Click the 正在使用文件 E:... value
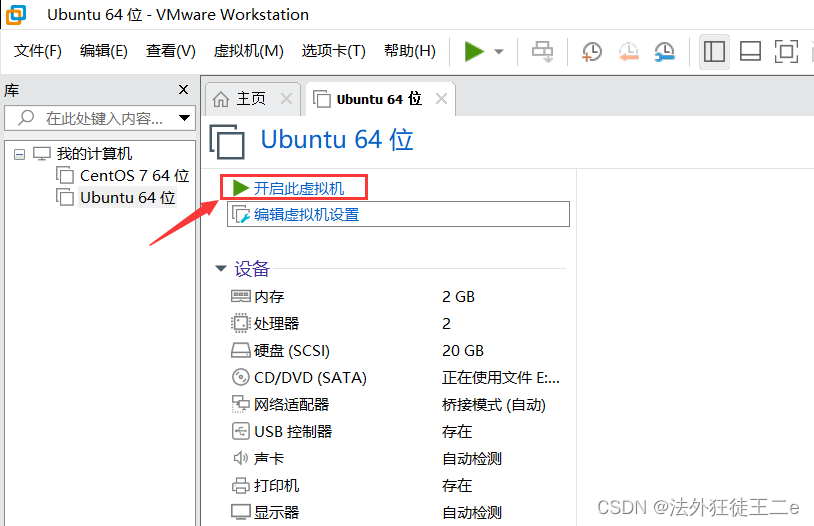Screen dimensions: 814x526 (x=500, y=377)
